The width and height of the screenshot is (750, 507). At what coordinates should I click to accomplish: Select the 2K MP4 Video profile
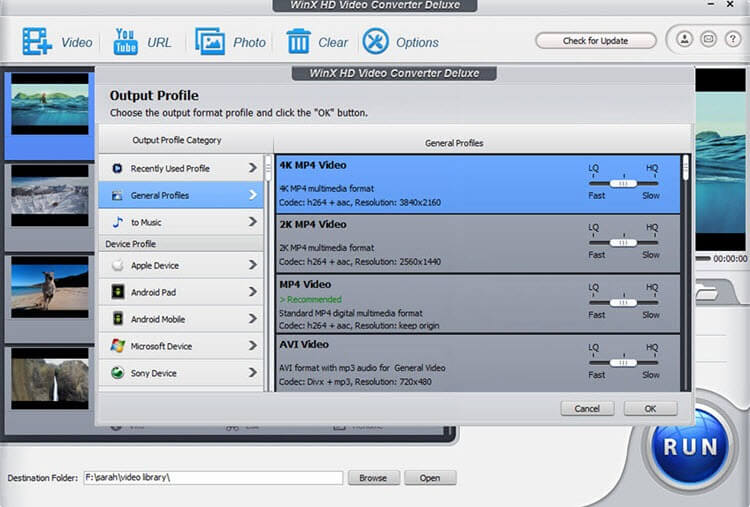pos(478,243)
